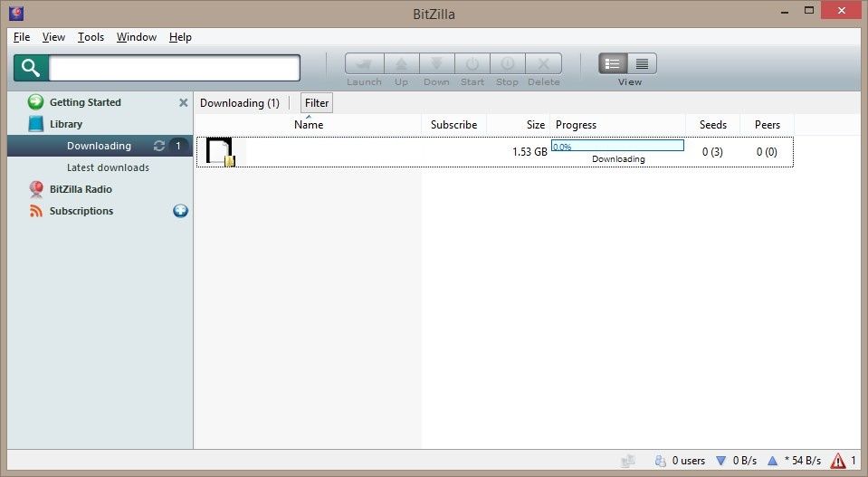Click the orange RSS Subscriptions icon
This screenshot has height=477, width=868.
[36, 211]
